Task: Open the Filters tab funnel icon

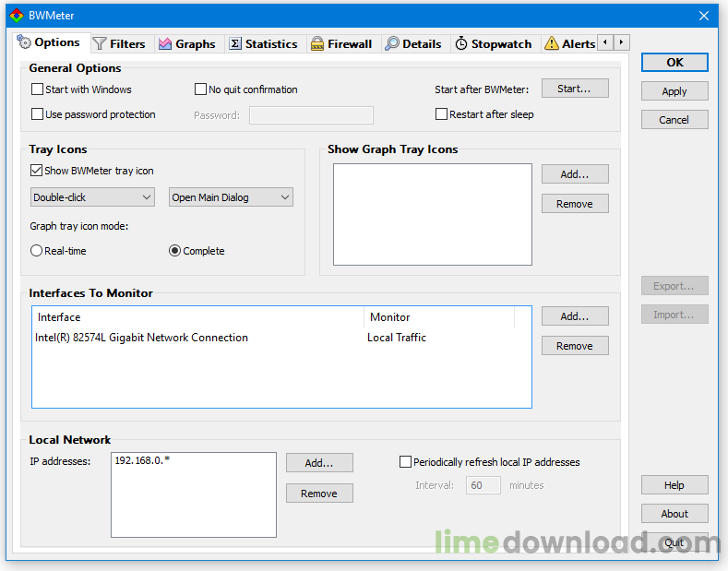Action: tap(100, 43)
